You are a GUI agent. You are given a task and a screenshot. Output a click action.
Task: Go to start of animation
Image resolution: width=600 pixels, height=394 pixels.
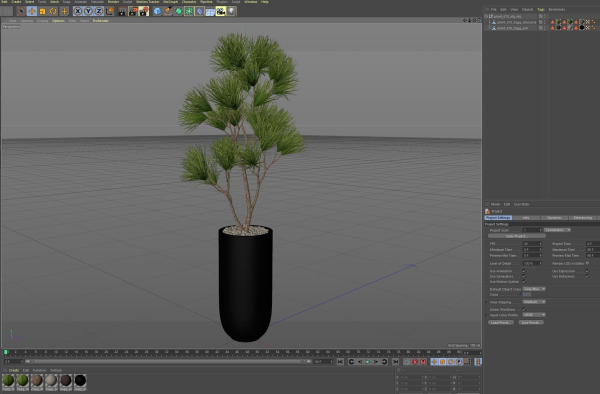click(x=340, y=362)
